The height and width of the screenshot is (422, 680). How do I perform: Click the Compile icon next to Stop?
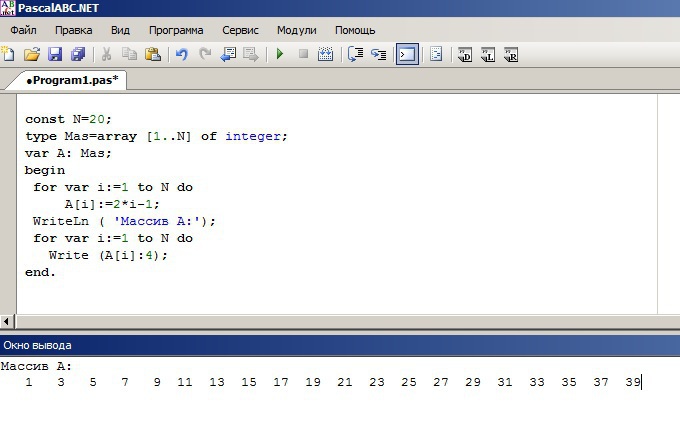[325, 55]
